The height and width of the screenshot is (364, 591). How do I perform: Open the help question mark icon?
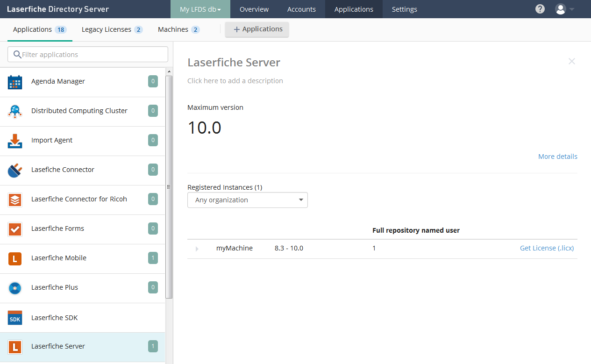pos(540,9)
